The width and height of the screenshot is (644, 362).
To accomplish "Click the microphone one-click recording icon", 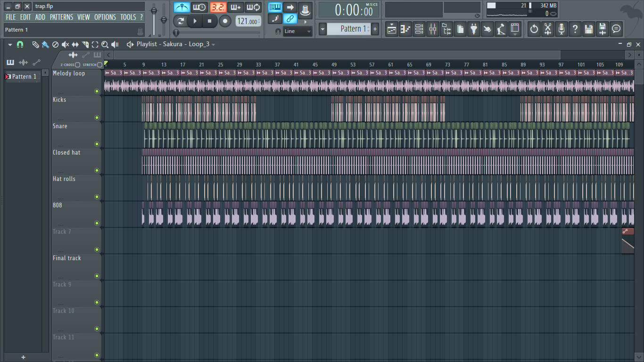I will pyautogui.click(x=561, y=29).
